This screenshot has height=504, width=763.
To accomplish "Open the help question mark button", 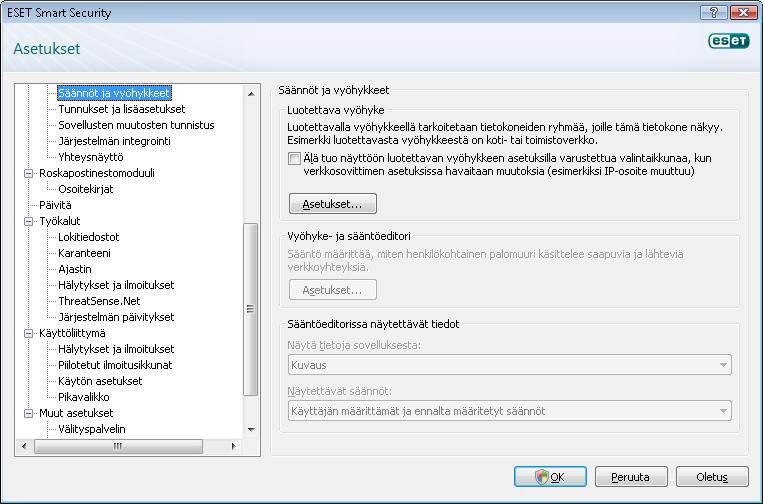I will point(714,13).
